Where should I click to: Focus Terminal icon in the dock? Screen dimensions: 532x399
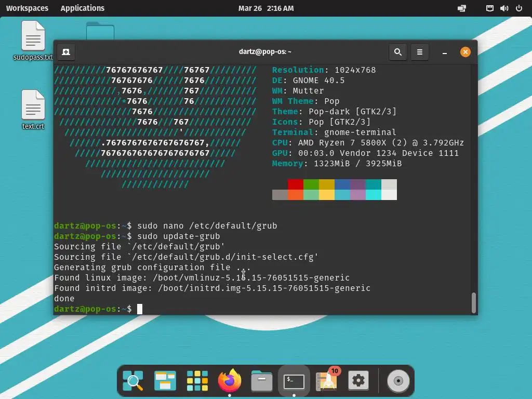(294, 381)
